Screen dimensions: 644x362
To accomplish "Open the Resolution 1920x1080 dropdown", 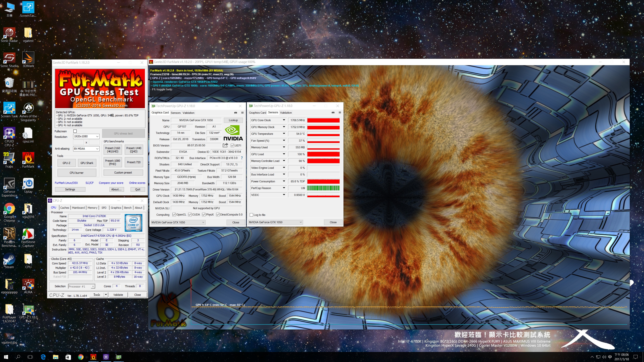I will click(86, 136).
